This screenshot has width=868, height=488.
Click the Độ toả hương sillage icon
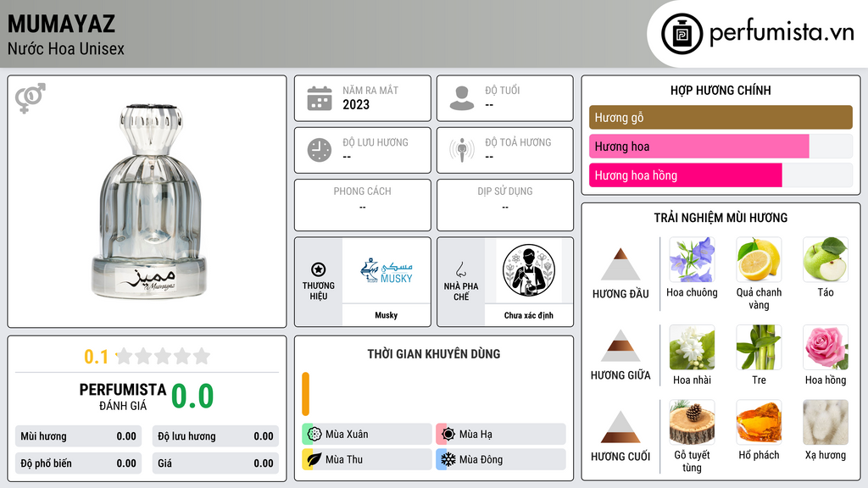point(462,150)
